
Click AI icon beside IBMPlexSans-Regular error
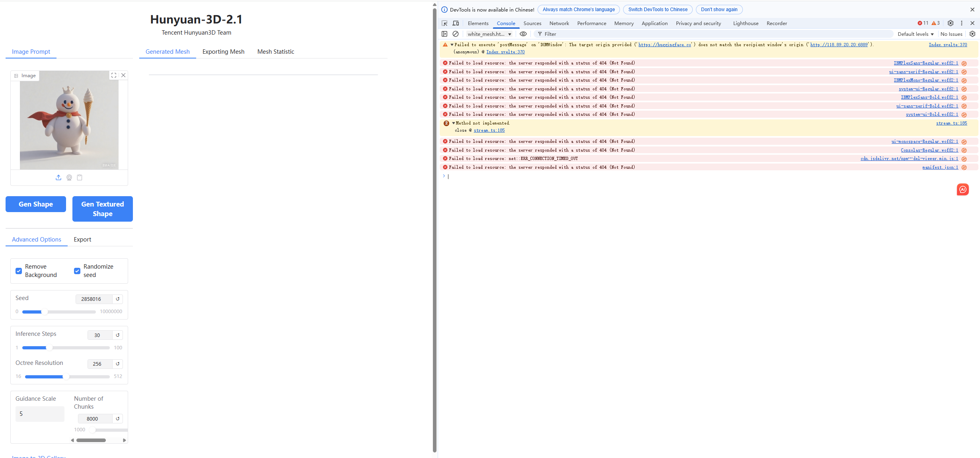point(964,64)
